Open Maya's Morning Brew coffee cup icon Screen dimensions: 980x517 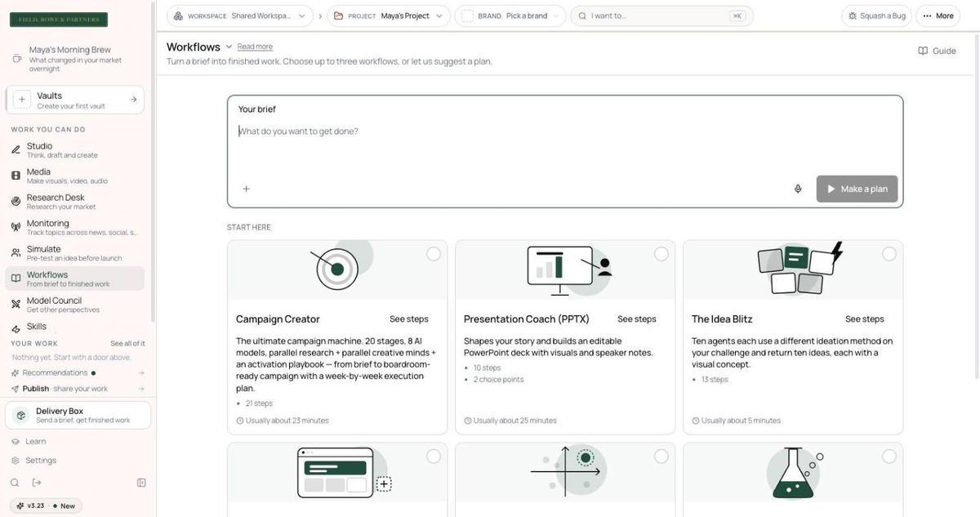coord(17,59)
